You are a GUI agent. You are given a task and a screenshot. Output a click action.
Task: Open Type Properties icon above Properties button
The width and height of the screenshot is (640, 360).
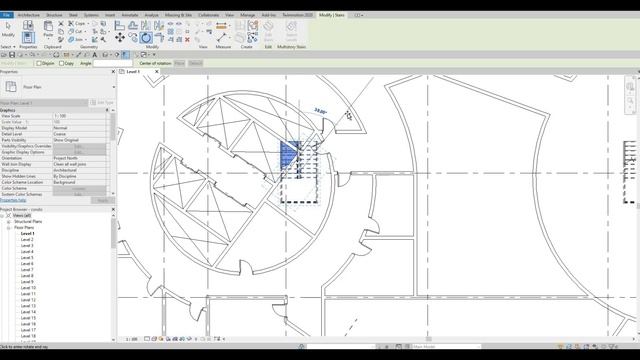(x=28, y=25)
